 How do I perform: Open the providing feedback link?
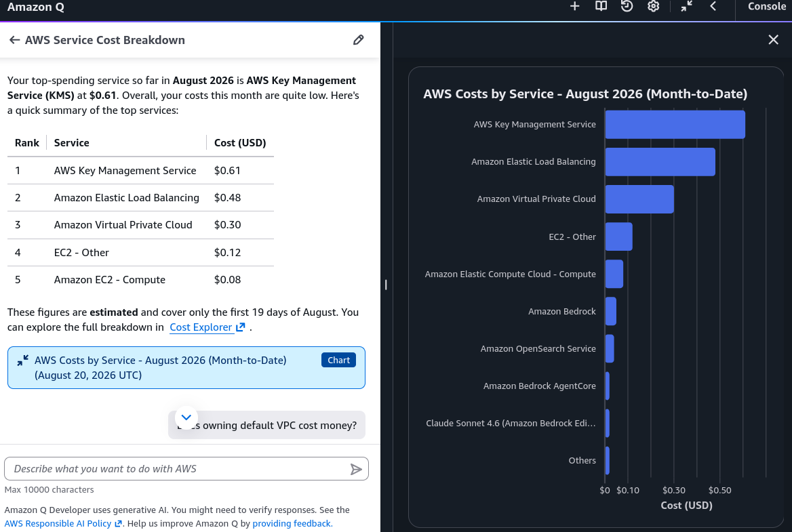pyautogui.click(x=292, y=523)
